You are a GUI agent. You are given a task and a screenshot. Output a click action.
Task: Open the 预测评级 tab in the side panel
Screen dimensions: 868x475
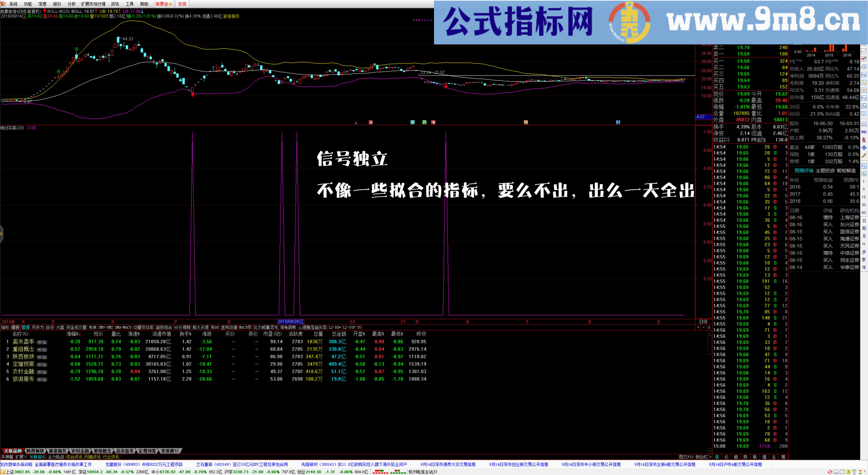pyautogui.click(x=804, y=171)
